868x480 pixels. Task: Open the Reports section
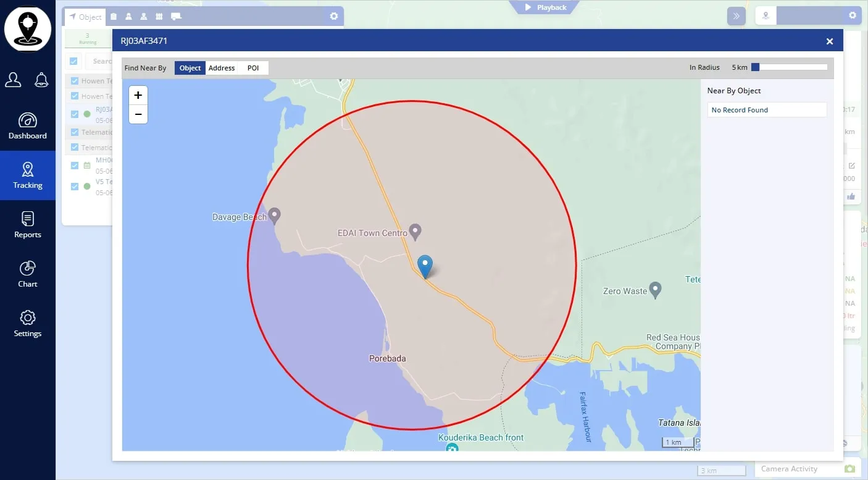click(x=28, y=225)
